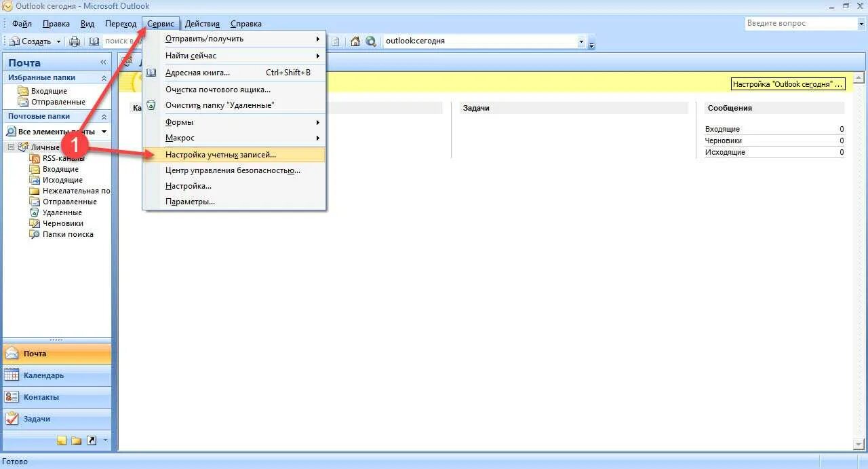Click the scrollbar down arrow
868x469 pixels.
click(x=859, y=444)
